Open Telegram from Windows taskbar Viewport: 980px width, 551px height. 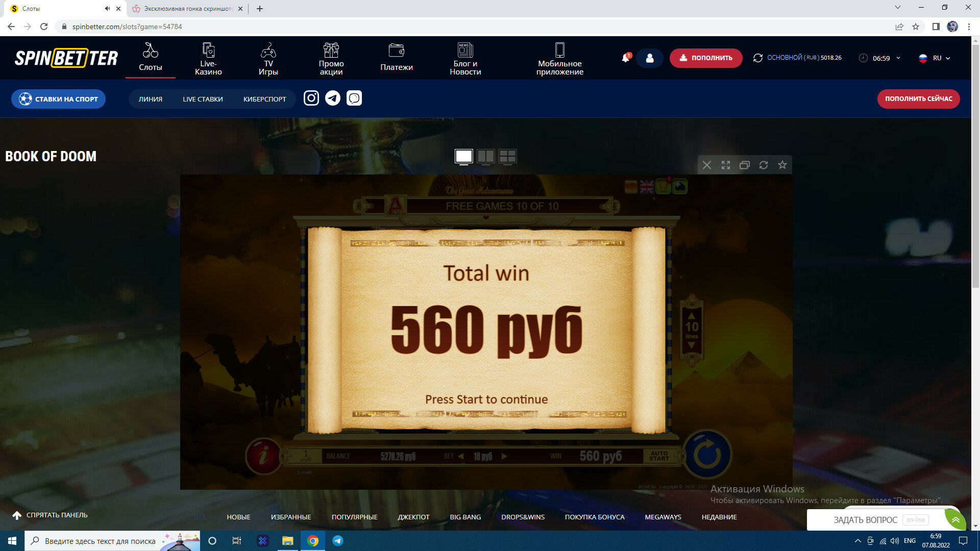pos(338,541)
